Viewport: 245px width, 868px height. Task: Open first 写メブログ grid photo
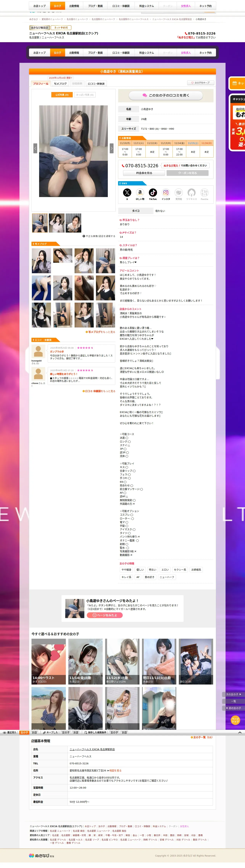point(41,261)
